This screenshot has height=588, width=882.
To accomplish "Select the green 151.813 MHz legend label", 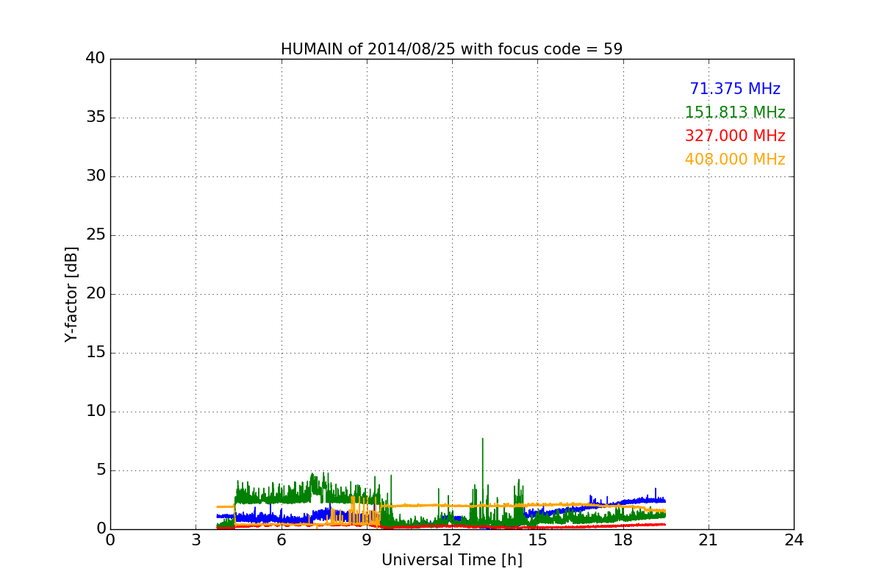I will 735,112.
